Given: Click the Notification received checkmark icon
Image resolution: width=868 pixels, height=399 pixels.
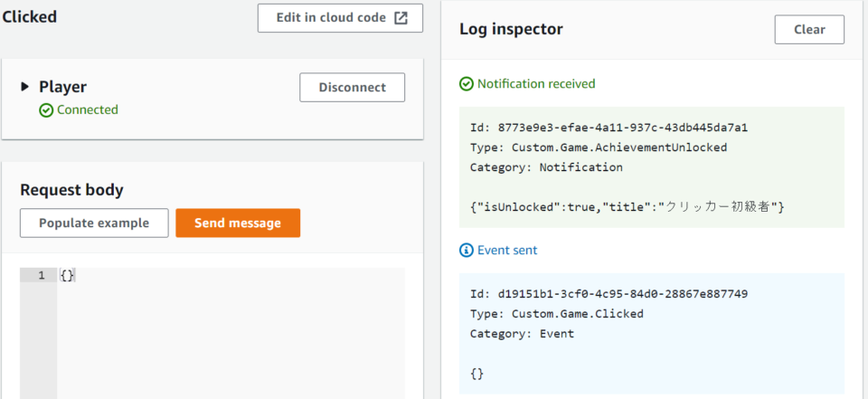Looking at the screenshot, I should point(467,84).
